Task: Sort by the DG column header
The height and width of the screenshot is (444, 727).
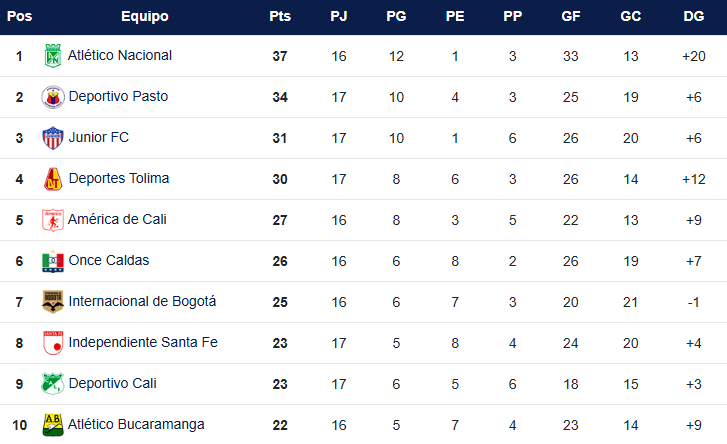Action: (x=693, y=17)
